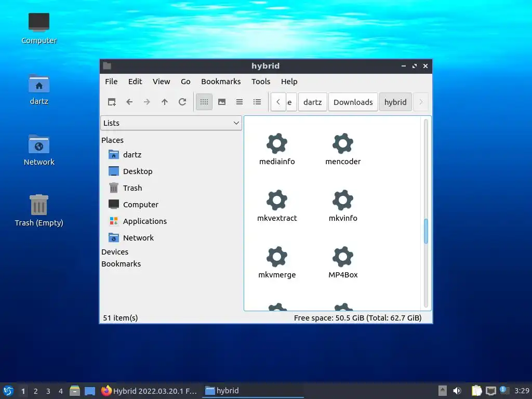Click the show desktop taskbar icon
The width and height of the screenshot is (532, 399).
click(89, 391)
